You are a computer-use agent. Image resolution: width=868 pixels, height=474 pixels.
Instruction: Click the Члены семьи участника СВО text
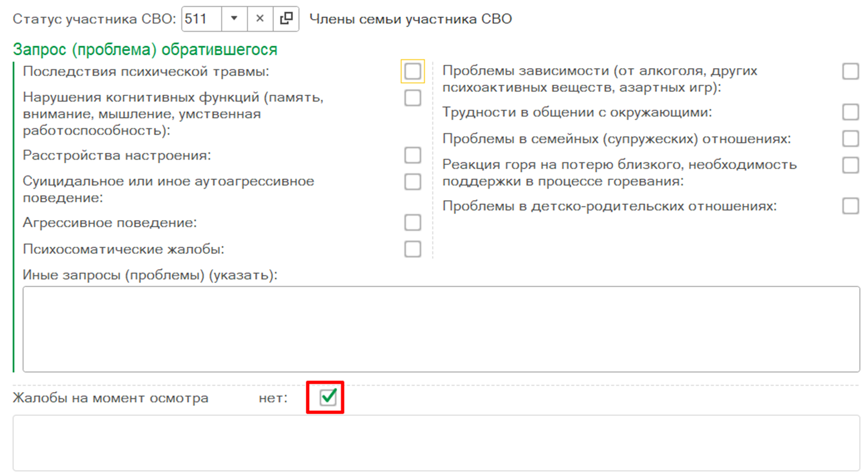pos(411,19)
